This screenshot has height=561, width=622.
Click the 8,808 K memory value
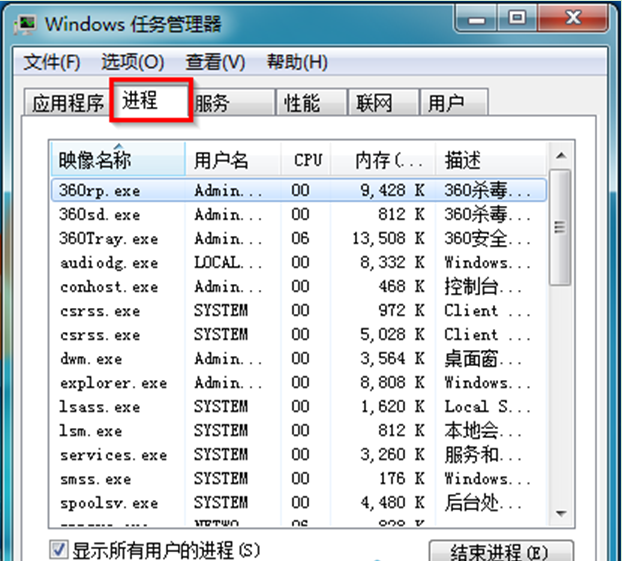393,382
